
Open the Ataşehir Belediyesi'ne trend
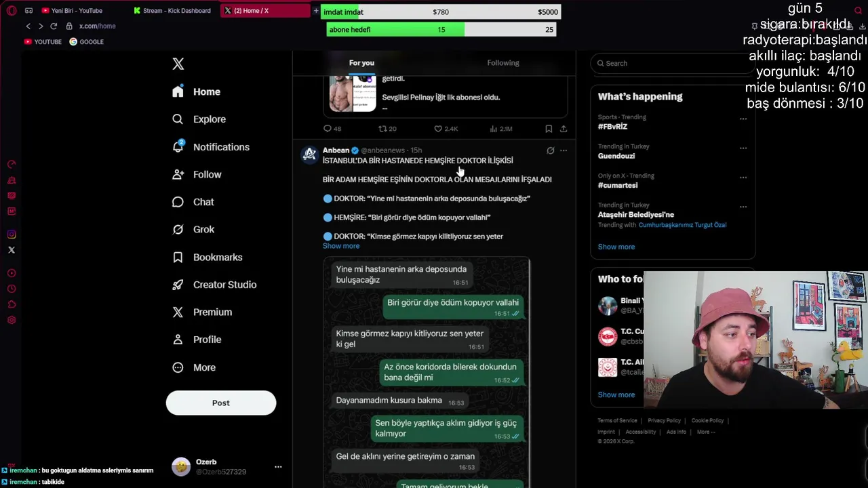[636, 215]
